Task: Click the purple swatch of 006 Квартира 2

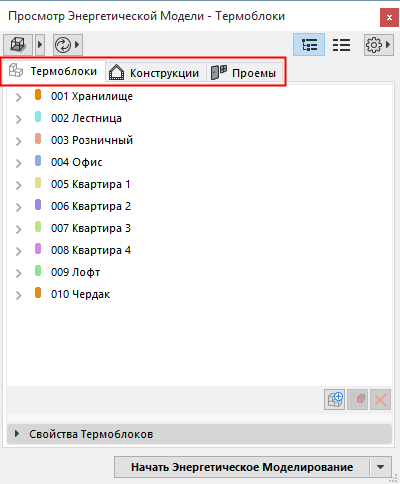Action: tap(38, 205)
